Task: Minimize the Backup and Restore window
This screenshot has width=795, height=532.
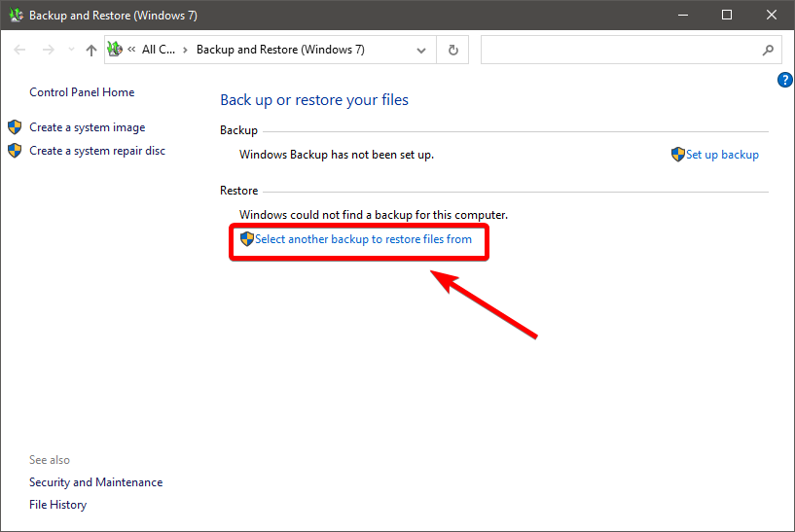Action: pyautogui.click(x=683, y=15)
